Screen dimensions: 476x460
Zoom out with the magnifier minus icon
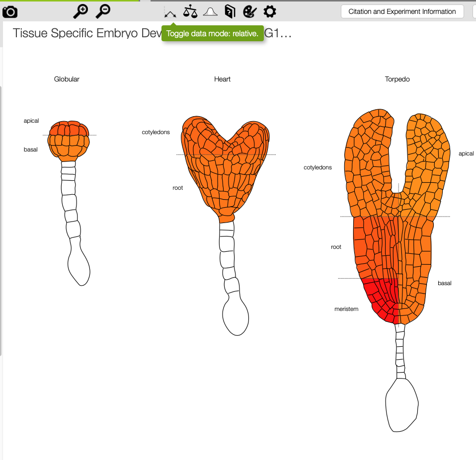point(103,11)
